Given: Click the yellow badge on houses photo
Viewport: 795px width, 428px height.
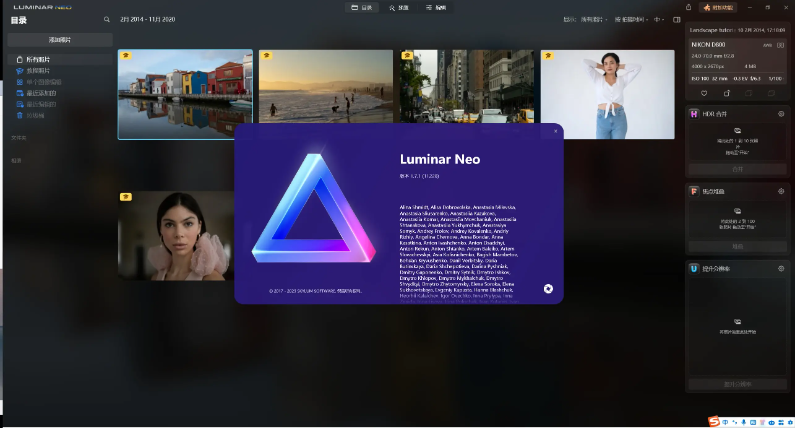Looking at the screenshot, I should (125, 55).
